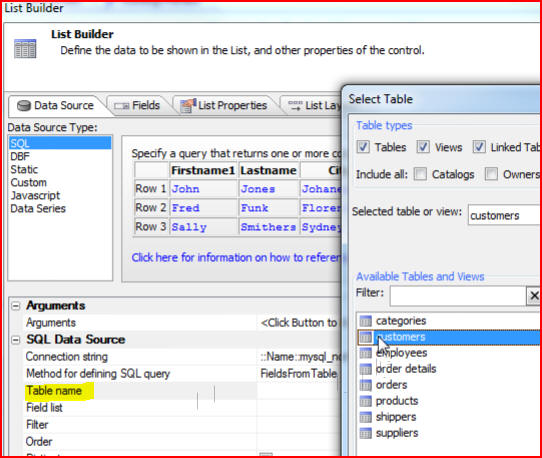
Task: Click the shippers table icon
Action: 365,417
